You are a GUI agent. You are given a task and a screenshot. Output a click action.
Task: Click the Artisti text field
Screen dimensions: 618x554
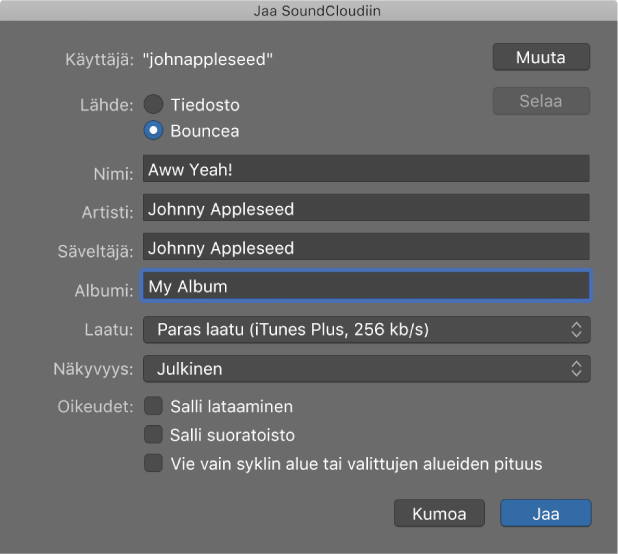[366, 208]
